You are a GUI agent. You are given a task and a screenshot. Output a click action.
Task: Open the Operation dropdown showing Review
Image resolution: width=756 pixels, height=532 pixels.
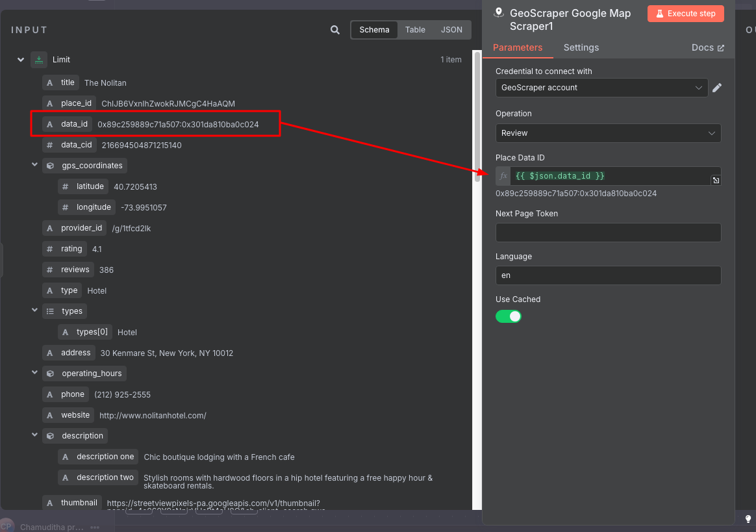(608, 133)
